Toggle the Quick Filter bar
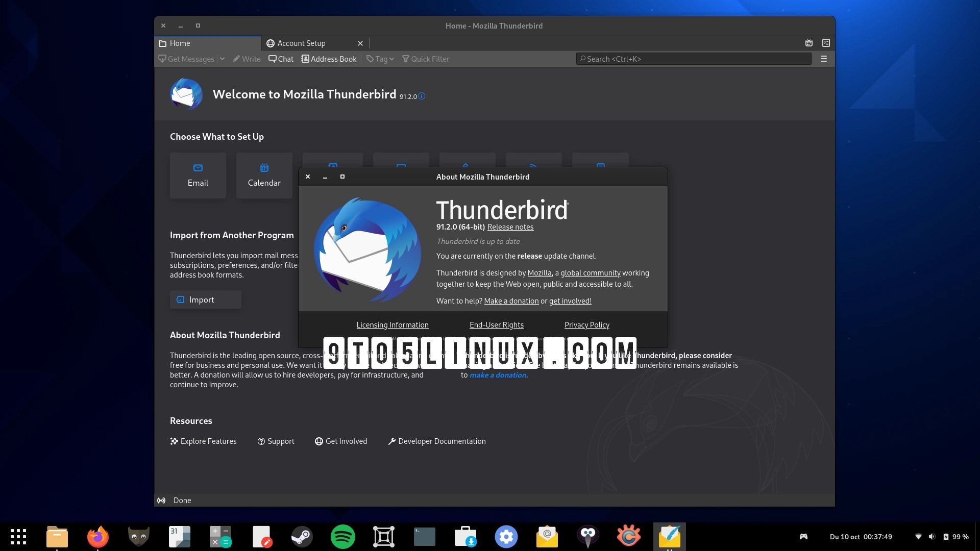 [x=426, y=59]
